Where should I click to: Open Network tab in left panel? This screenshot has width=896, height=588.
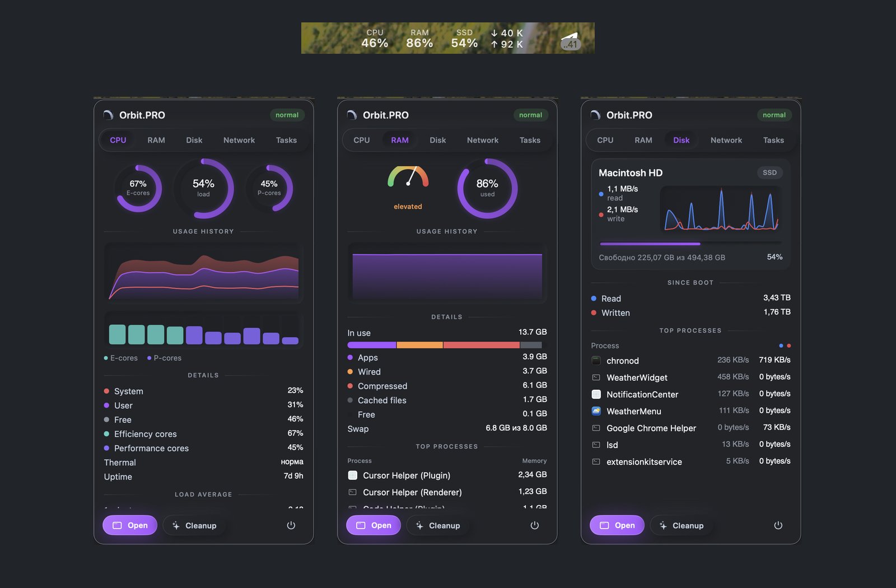[x=239, y=140]
